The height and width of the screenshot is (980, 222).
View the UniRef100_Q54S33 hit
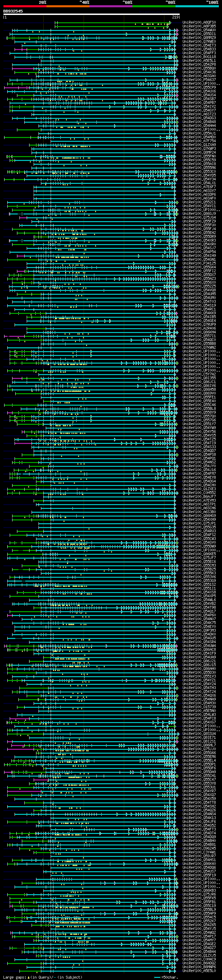199,447
